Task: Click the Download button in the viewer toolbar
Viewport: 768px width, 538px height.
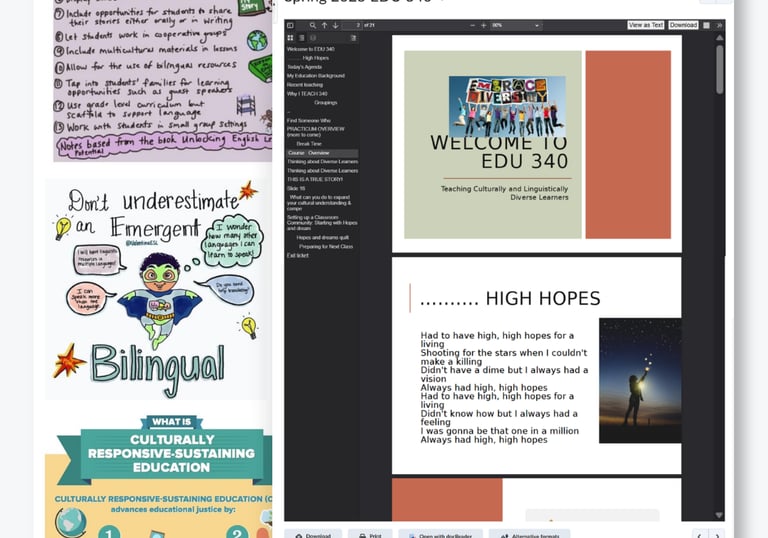Action: [683, 25]
